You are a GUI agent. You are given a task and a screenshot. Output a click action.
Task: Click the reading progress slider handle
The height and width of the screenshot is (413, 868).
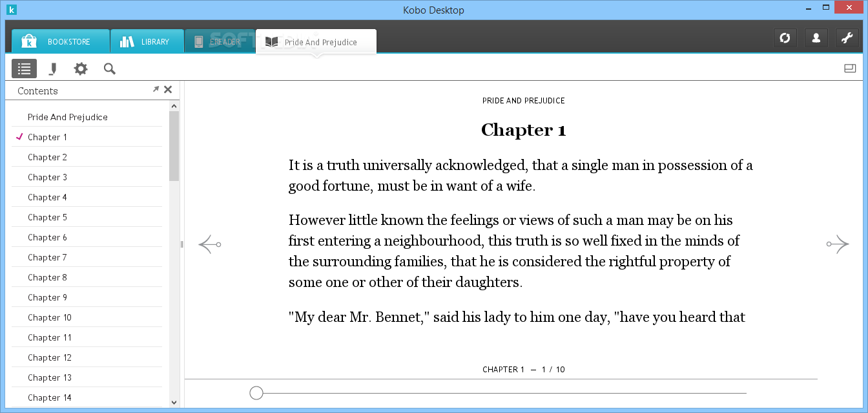coord(256,393)
